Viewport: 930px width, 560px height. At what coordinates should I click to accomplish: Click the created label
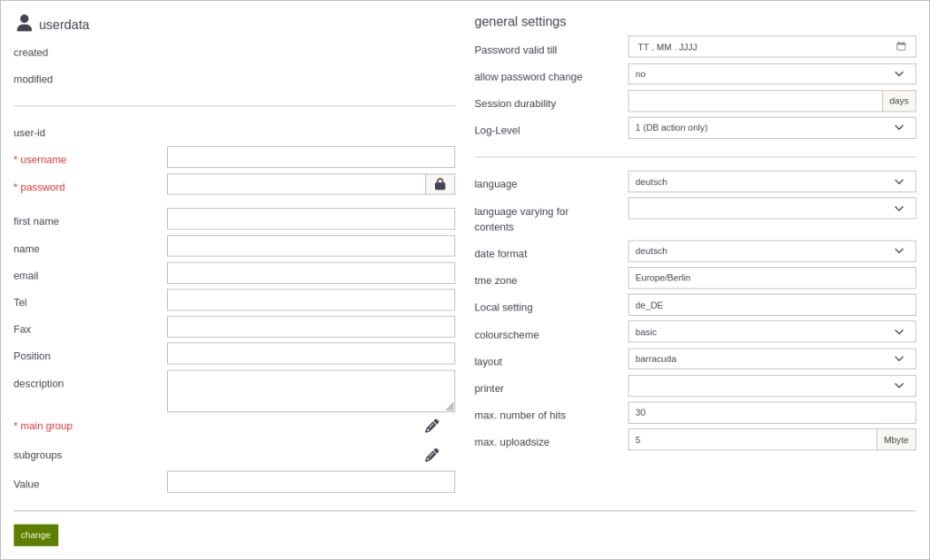point(31,53)
